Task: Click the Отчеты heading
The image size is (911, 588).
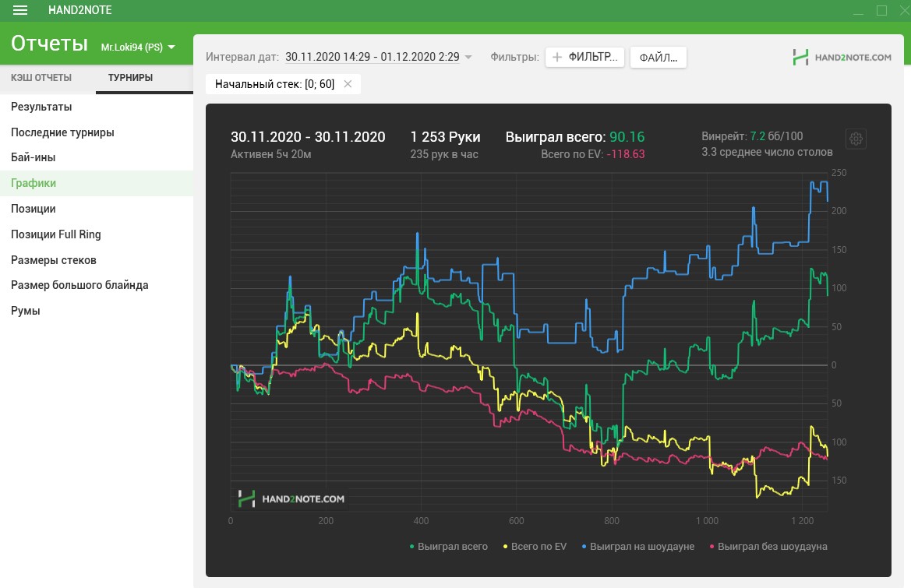Action: pos(49,44)
